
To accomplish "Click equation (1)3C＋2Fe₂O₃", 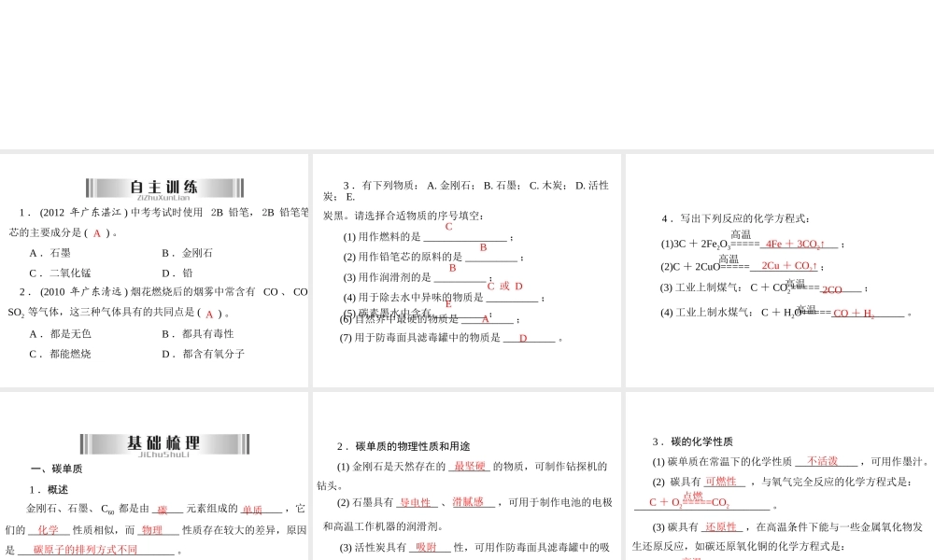I will (x=752, y=244).
